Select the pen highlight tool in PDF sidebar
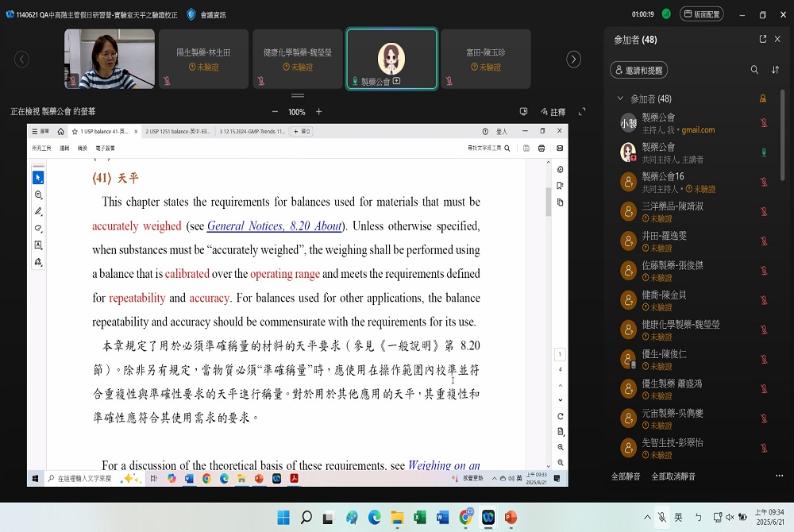This screenshot has width=794, height=532. [38, 211]
